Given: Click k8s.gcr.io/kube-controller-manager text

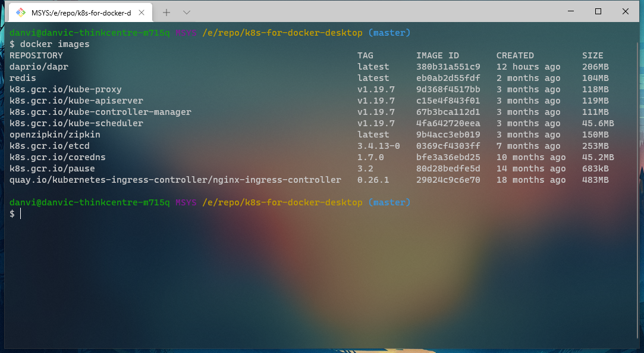Looking at the screenshot, I should pyautogui.click(x=100, y=112).
